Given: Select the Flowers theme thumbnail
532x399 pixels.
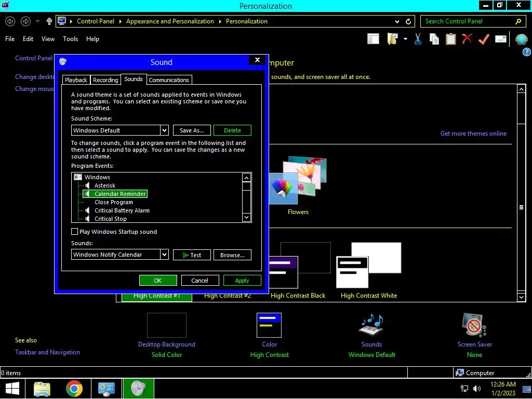Looking at the screenshot, I should 298,185.
